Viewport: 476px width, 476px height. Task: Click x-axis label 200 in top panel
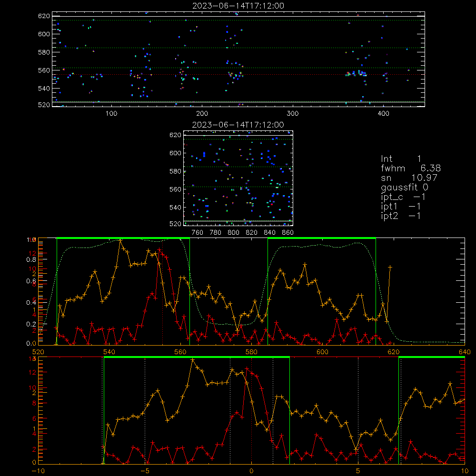point(202,114)
